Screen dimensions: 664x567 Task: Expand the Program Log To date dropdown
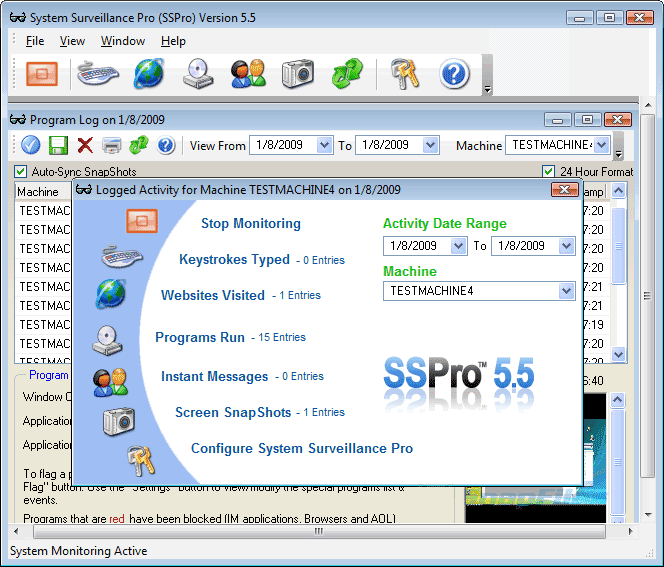[430, 145]
